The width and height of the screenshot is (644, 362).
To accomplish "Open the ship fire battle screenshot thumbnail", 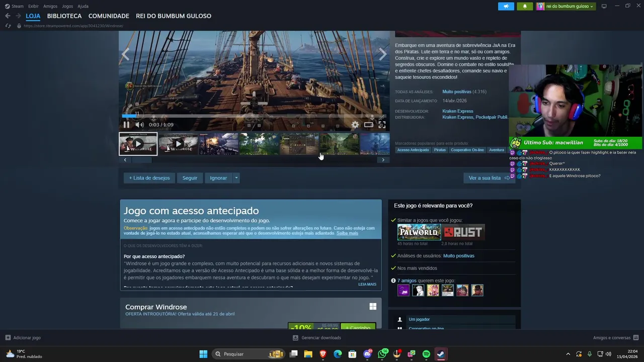I will (x=218, y=144).
